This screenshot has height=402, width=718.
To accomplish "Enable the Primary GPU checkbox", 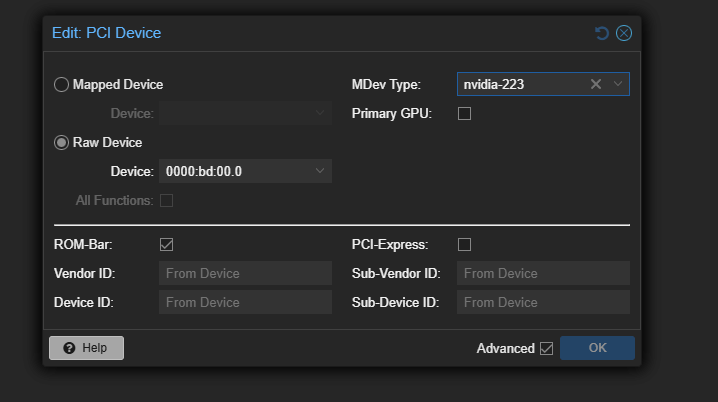I will [x=464, y=114].
